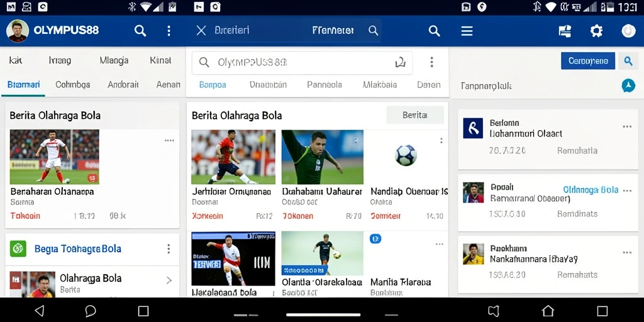Open the flag icon in top bar
The width and height of the screenshot is (644, 322).
565,31
